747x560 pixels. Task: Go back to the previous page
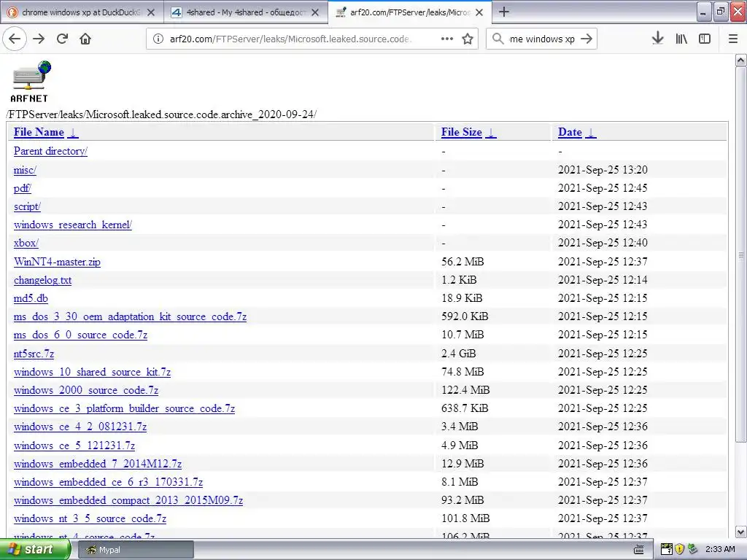coord(15,39)
